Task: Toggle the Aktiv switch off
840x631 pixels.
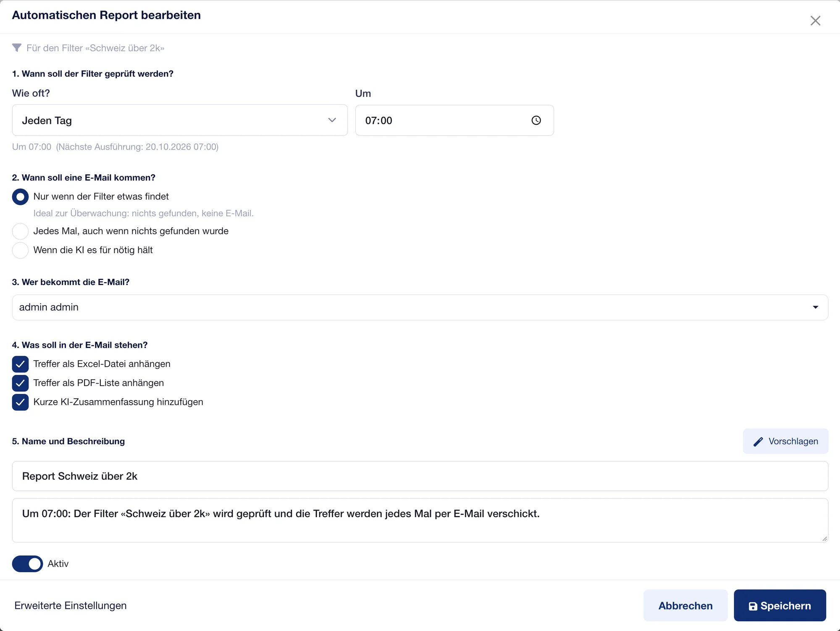Action: point(27,564)
